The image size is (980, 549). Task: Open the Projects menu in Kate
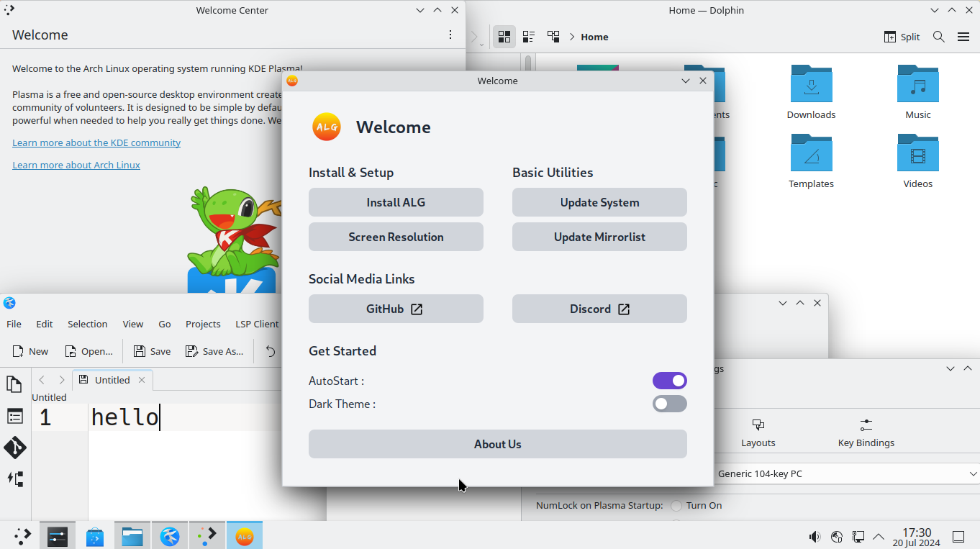202,324
